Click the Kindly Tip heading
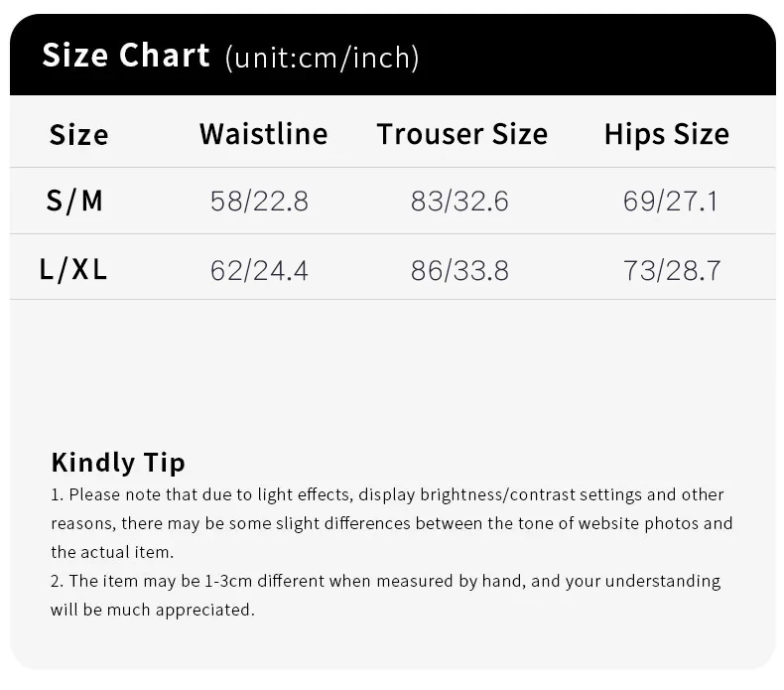This screenshot has height=690, width=784. tap(117, 462)
